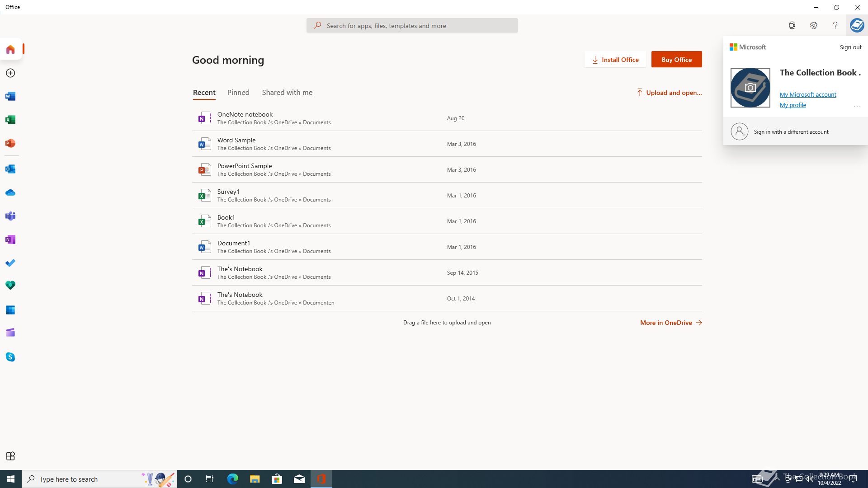The width and height of the screenshot is (868, 488).
Task: Switch to the Shared with me tab
Action: point(287,93)
